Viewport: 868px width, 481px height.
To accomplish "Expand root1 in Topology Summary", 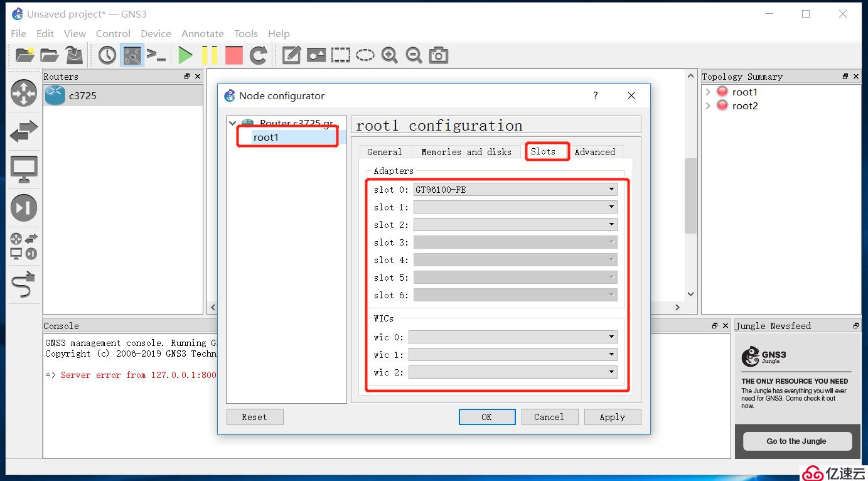I will pos(708,92).
